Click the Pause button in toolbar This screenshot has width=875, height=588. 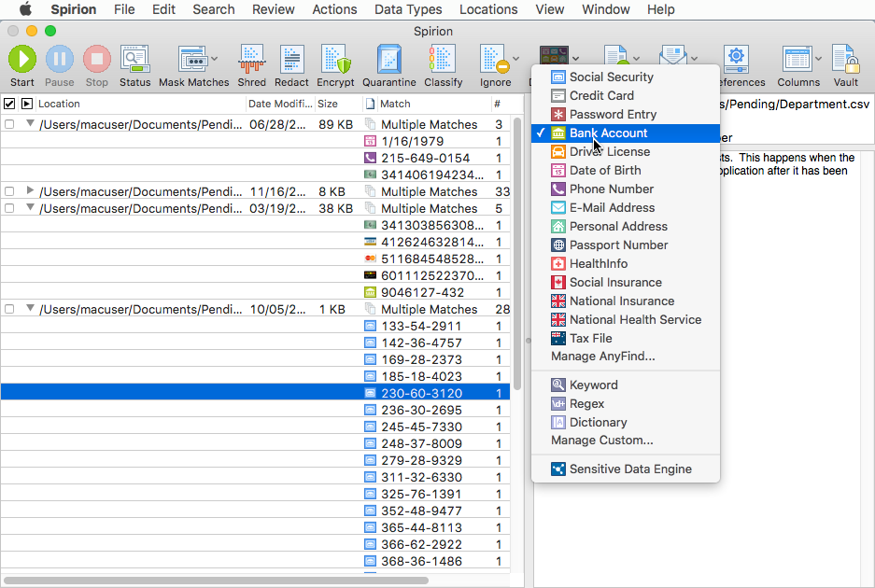pos(59,59)
